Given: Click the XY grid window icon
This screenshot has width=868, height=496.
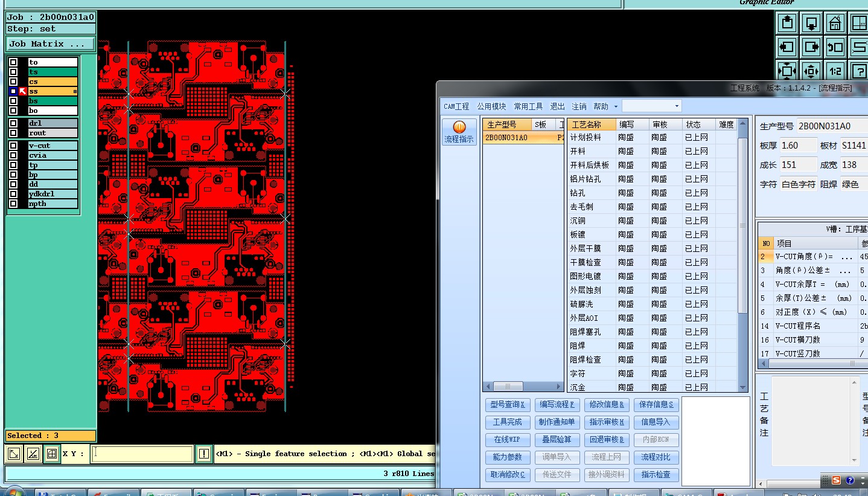Looking at the screenshot, I should click(859, 24).
